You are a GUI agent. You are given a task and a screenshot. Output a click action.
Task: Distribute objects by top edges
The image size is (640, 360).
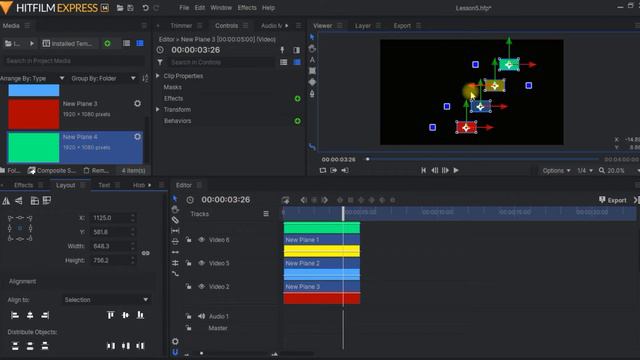pyautogui.click(x=15, y=346)
